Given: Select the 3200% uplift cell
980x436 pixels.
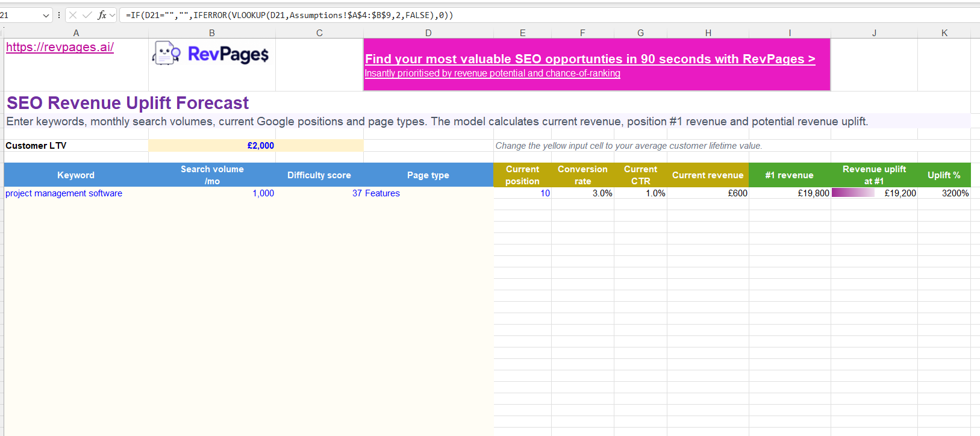Looking at the screenshot, I should pos(944,193).
